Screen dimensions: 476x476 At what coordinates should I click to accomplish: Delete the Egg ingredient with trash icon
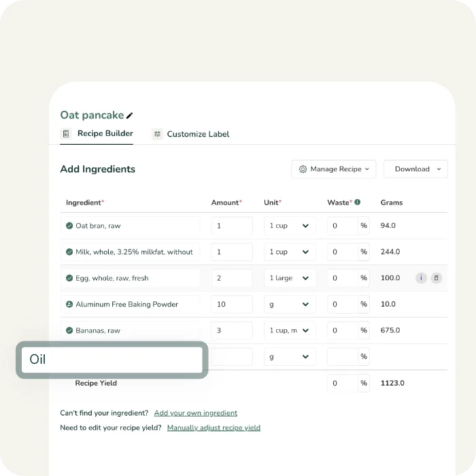tap(437, 278)
